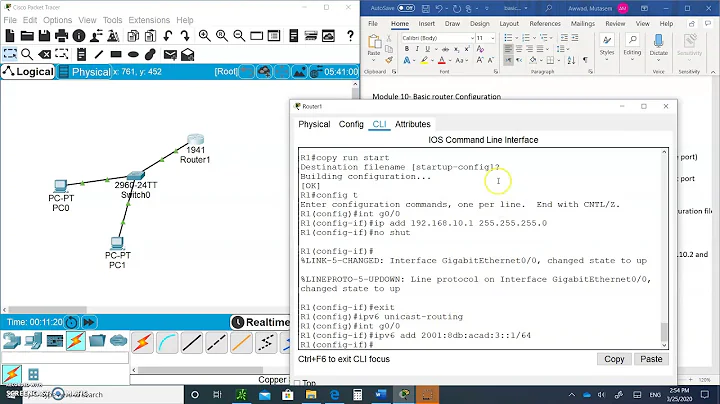Screen dimensions: 720x404
Task: Choose the Draw Rectangle tool
Action: click(x=116, y=54)
